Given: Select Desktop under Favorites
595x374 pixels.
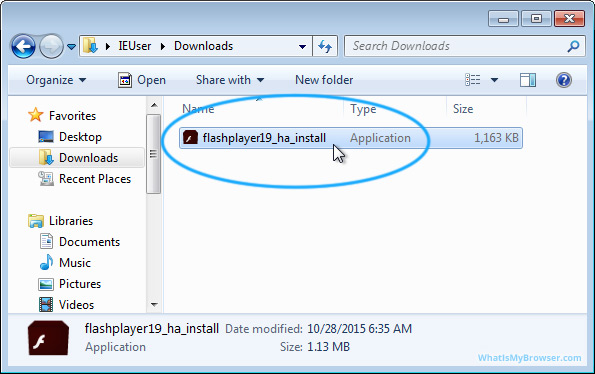Looking at the screenshot, I should (80, 137).
